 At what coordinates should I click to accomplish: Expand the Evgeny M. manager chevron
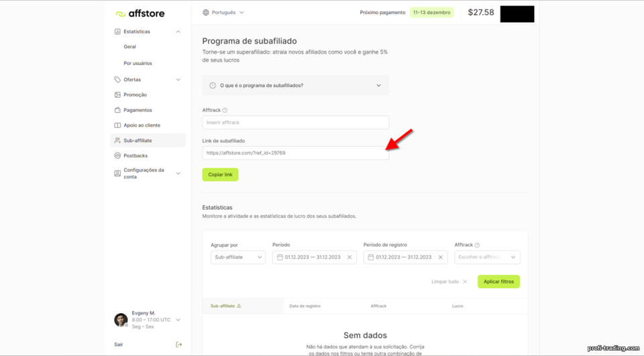(x=178, y=320)
